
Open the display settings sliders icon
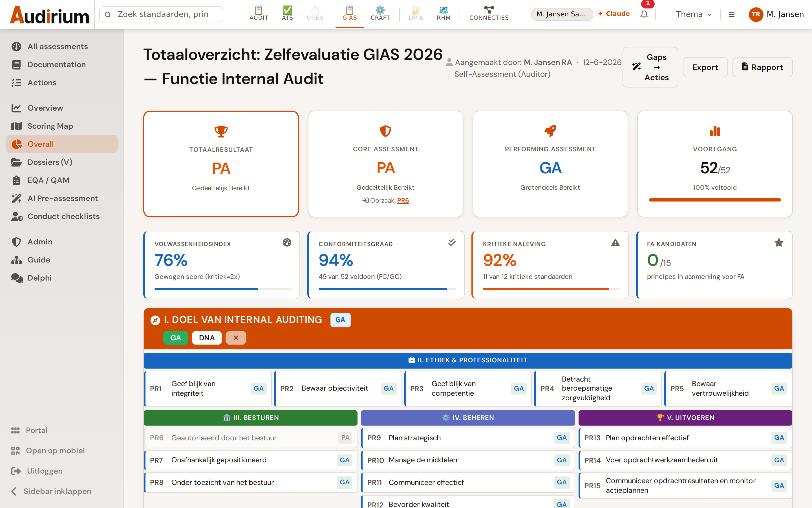731,14
